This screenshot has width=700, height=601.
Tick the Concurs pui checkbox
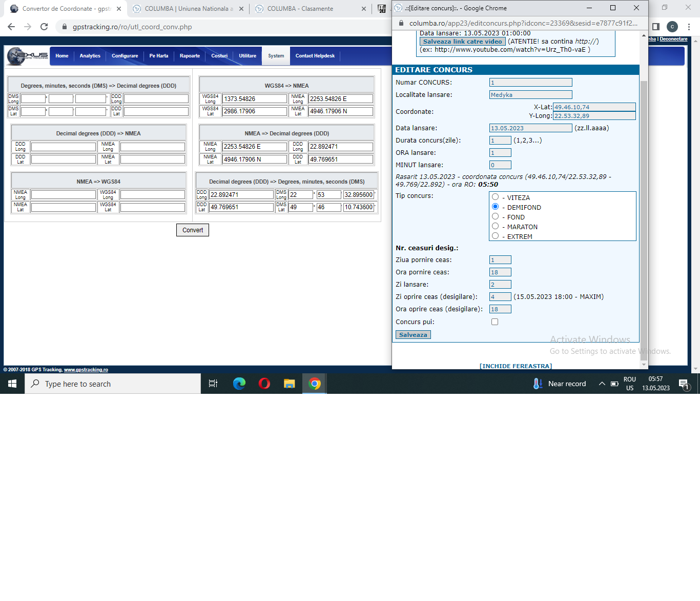495,322
